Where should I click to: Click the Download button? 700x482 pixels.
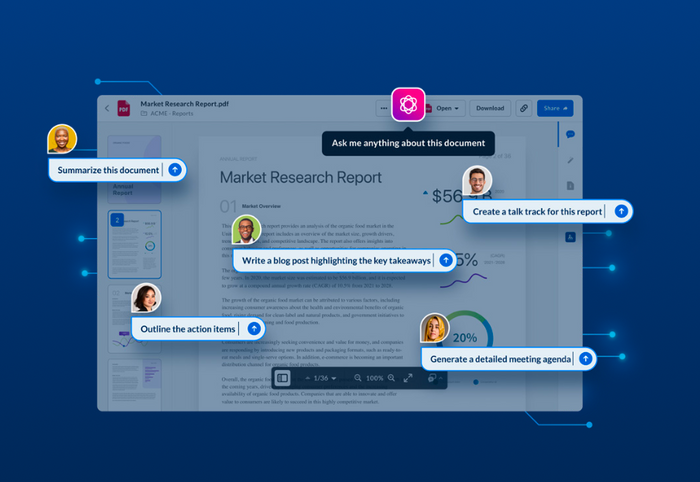490,108
